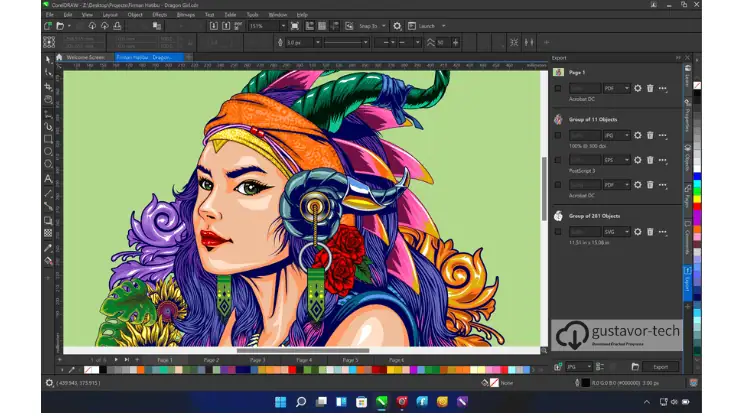The width and height of the screenshot is (743, 418).
Task: Switch to Page 2 tab
Action: [x=211, y=360]
